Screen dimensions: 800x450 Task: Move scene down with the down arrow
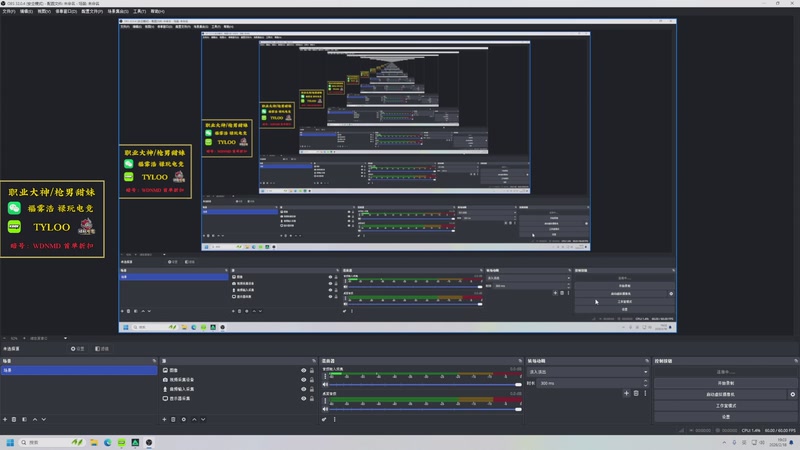click(44, 419)
